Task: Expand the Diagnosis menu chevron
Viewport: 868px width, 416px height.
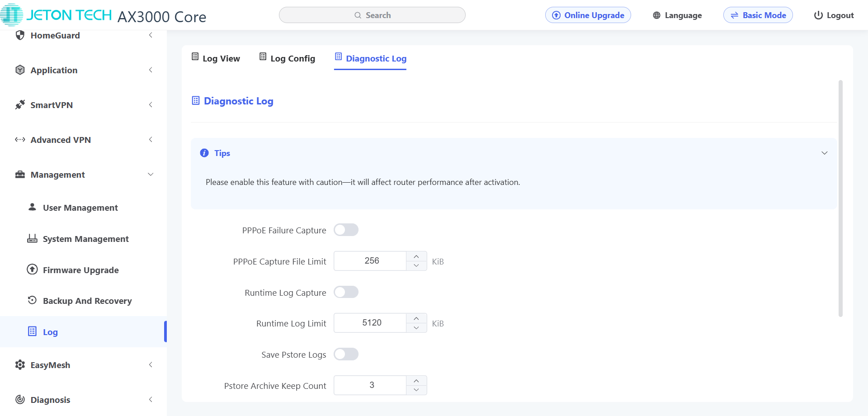Action: (x=151, y=400)
